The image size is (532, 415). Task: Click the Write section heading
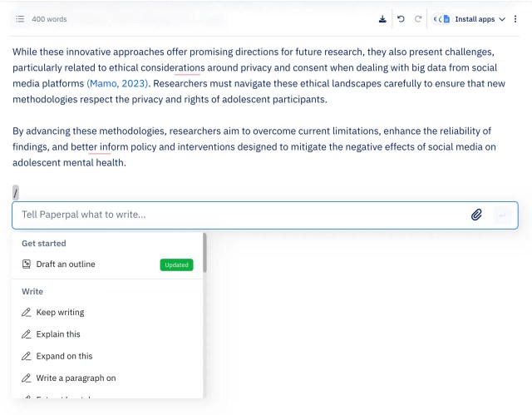[32, 291]
